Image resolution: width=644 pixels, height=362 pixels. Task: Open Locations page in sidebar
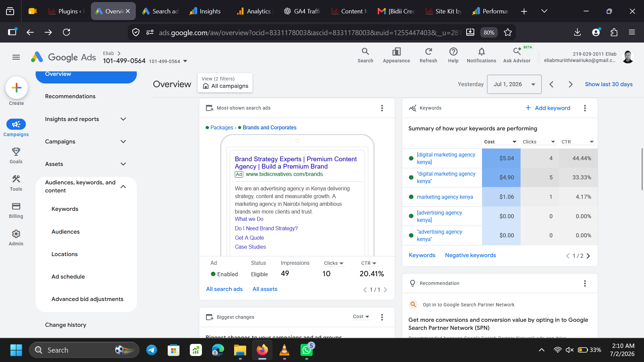[64, 254]
